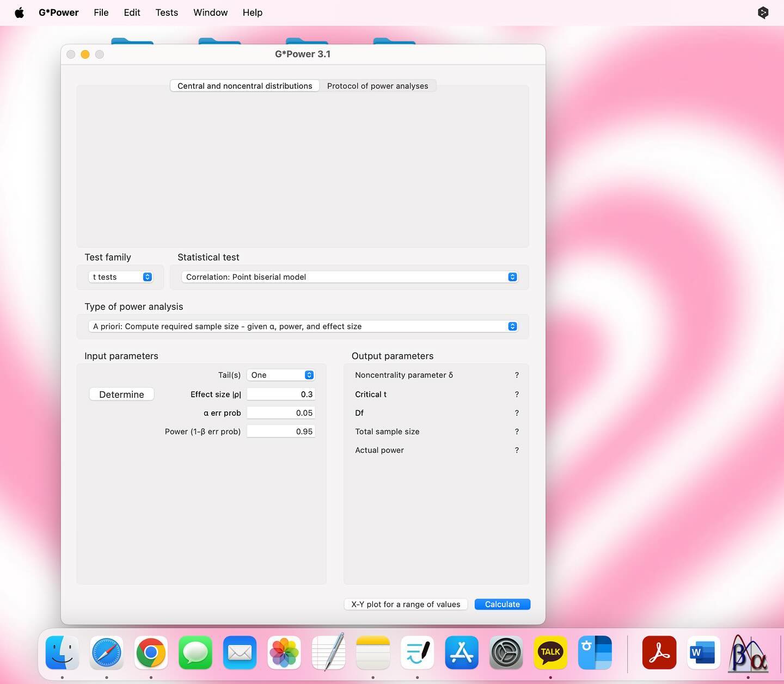Open the Tests menu
Screen dimensions: 784x684
(167, 13)
